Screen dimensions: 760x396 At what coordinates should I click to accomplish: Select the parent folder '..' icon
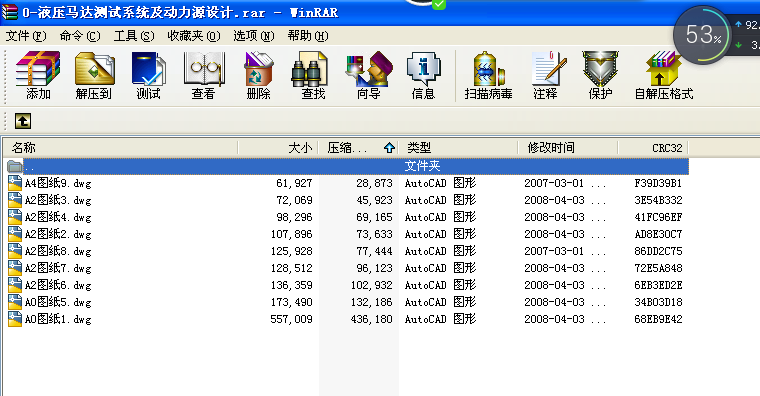click(15, 166)
